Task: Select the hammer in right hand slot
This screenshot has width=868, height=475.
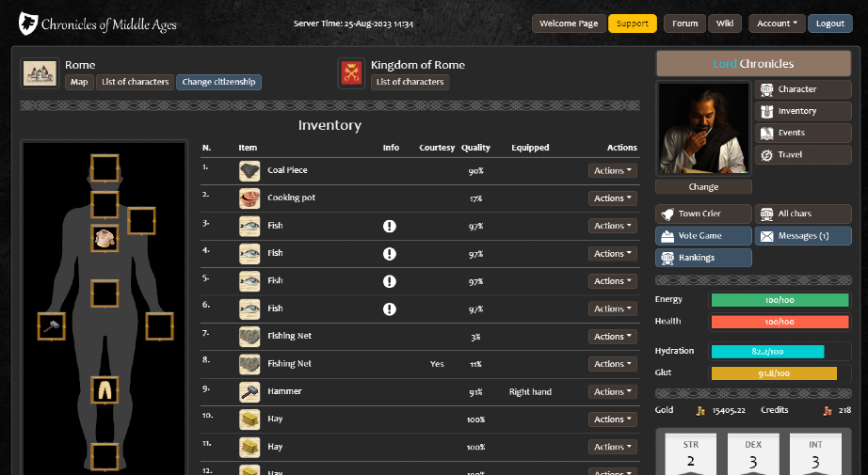Action: 51,326
